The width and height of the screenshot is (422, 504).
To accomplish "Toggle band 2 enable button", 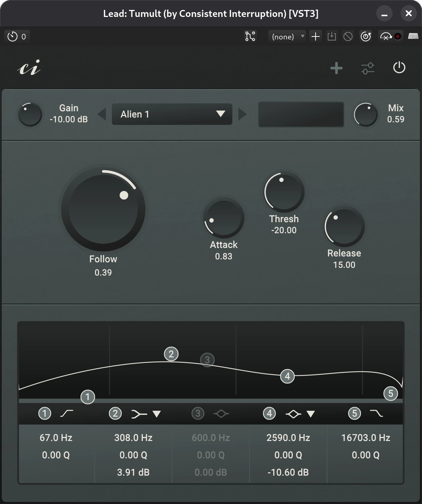I will (115, 413).
